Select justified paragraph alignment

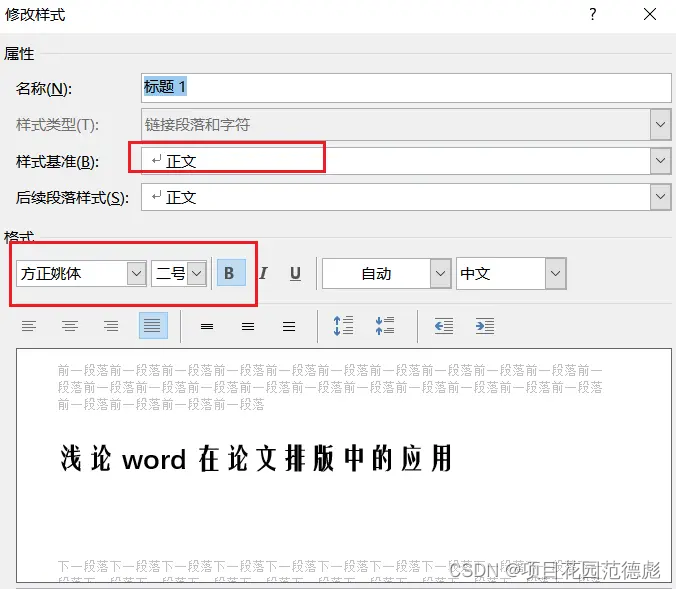click(x=153, y=326)
